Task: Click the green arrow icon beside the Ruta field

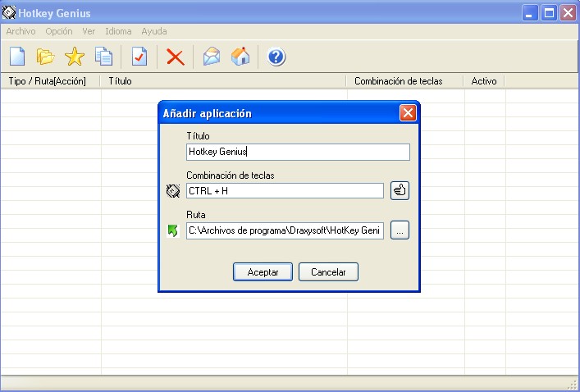Action: (173, 230)
